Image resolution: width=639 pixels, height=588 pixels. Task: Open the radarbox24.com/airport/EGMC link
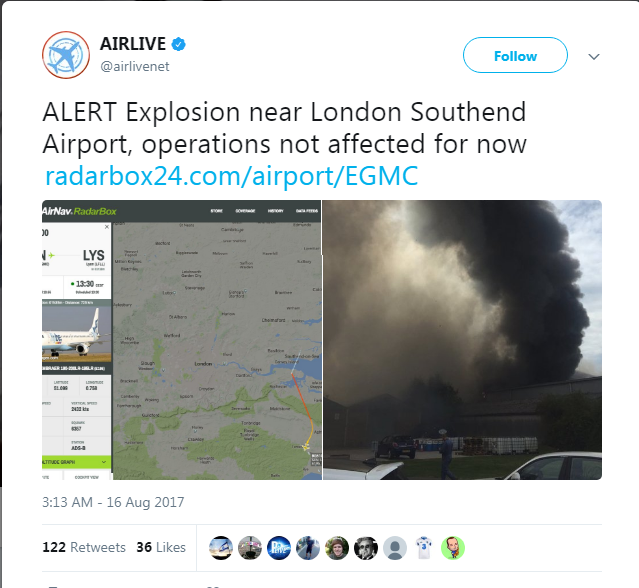point(231,176)
